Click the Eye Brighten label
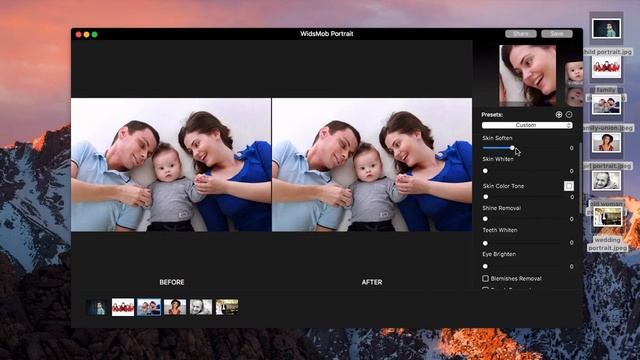The image size is (640, 360). 499,254
